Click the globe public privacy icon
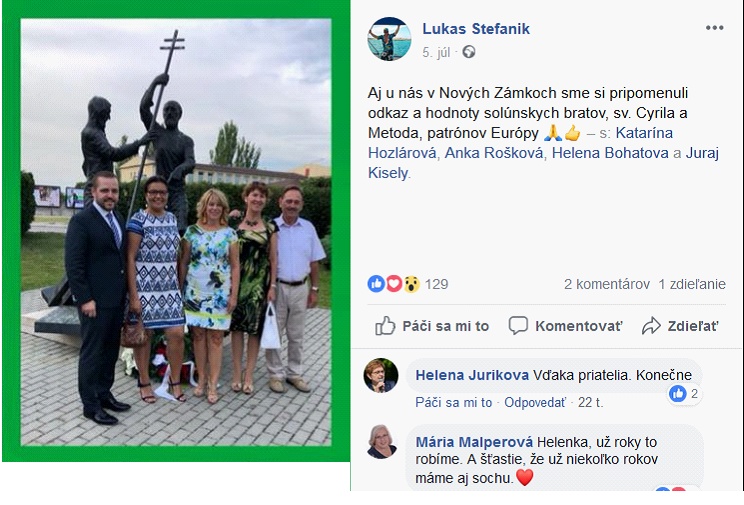744x505 pixels. pos(469,52)
